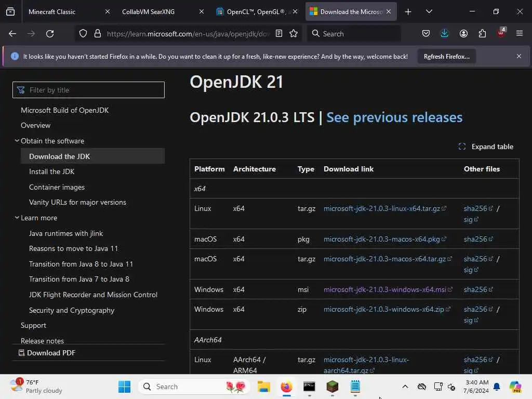
Task: Collapse the Learn more section
Action: pos(17,218)
